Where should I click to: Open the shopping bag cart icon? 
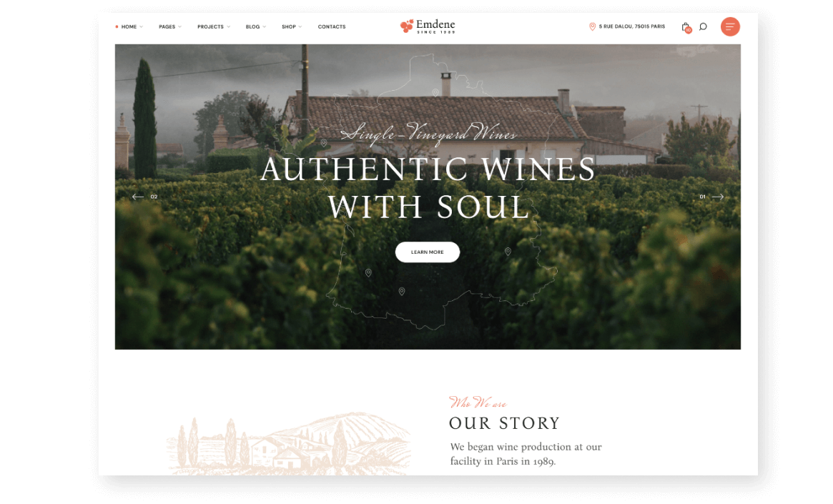pos(686,27)
